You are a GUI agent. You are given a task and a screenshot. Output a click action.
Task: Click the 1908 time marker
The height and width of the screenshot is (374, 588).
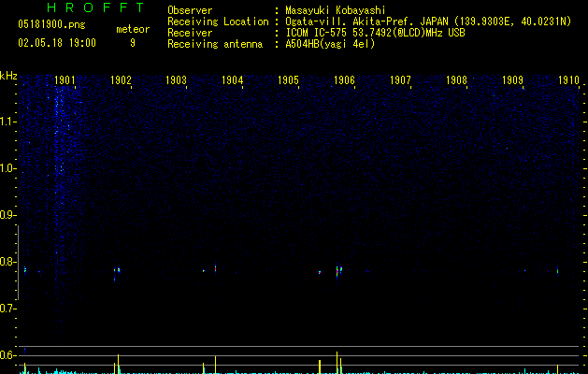pos(456,80)
